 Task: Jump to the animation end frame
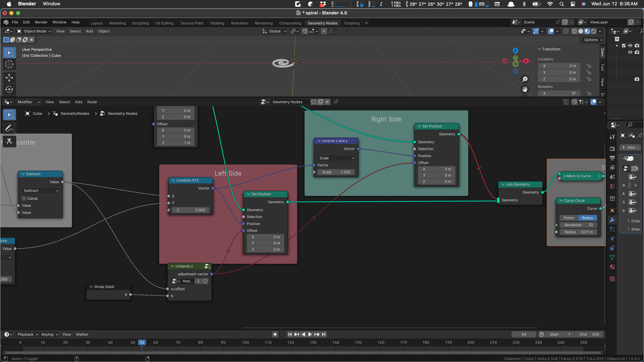pos(324,334)
